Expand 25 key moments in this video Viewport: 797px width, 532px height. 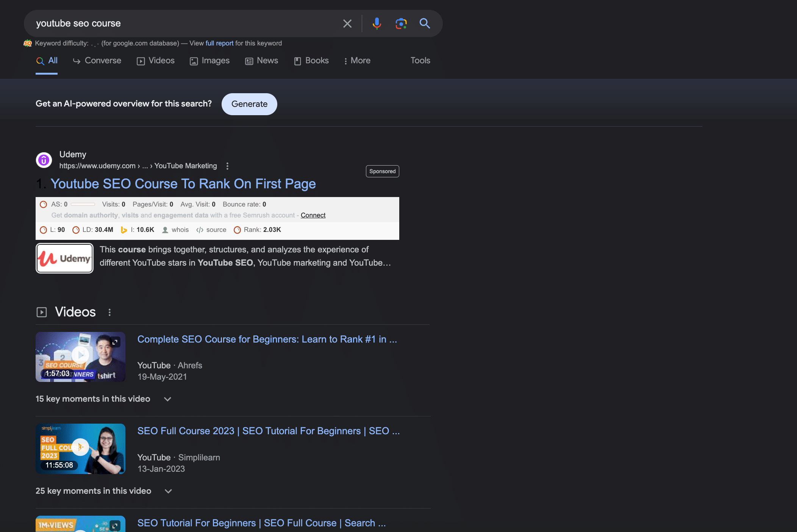pyautogui.click(x=104, y=491)
